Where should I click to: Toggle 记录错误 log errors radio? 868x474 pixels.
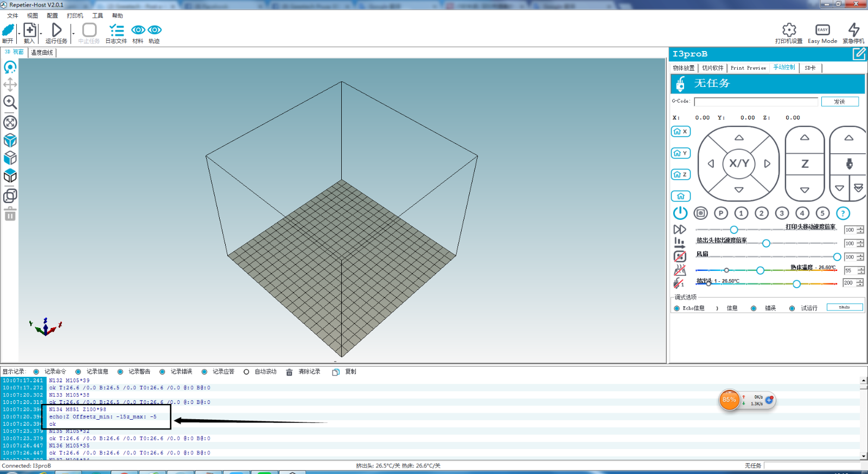click(162, 372)
